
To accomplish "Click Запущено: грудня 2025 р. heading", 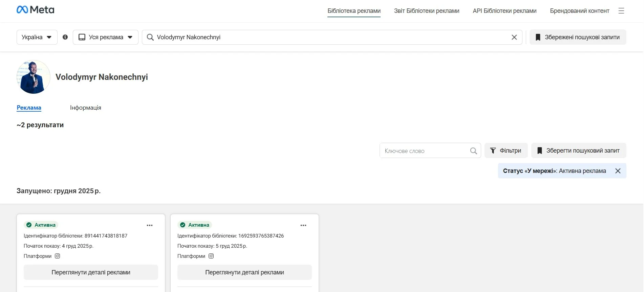I will click(59, 191).
